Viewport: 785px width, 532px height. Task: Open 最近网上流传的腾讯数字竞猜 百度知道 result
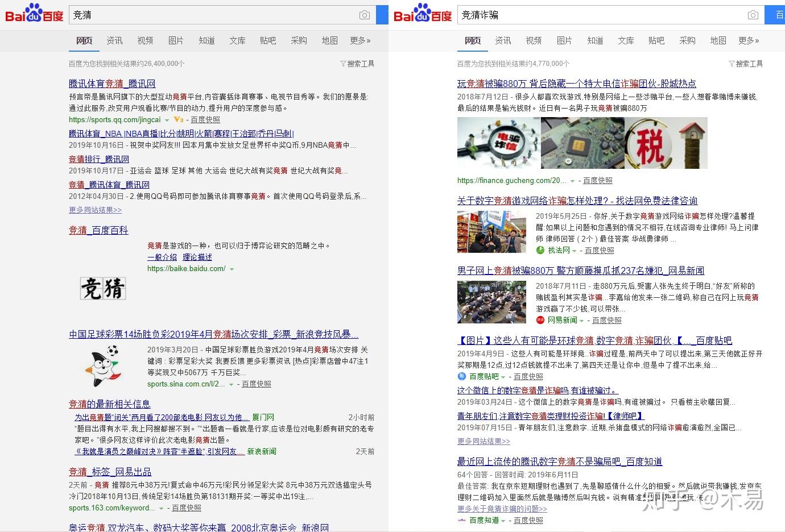point(560,462)
